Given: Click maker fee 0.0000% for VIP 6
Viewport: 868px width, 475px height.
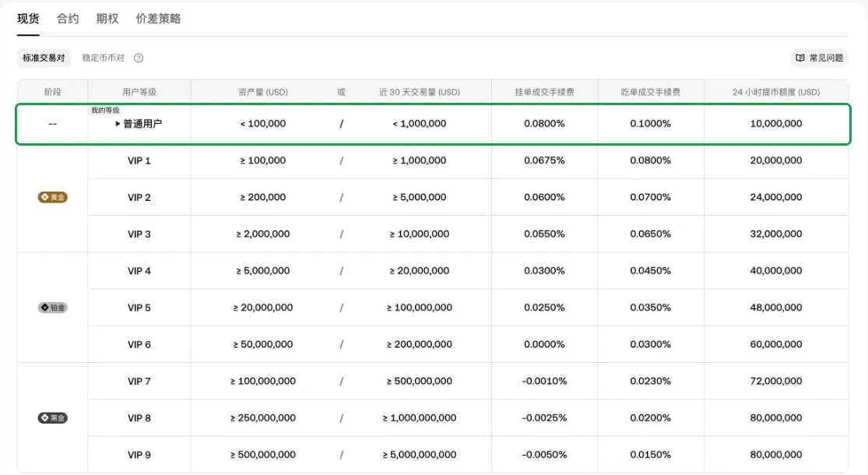Looking at the screenshot, I should [x=545, y=344].
